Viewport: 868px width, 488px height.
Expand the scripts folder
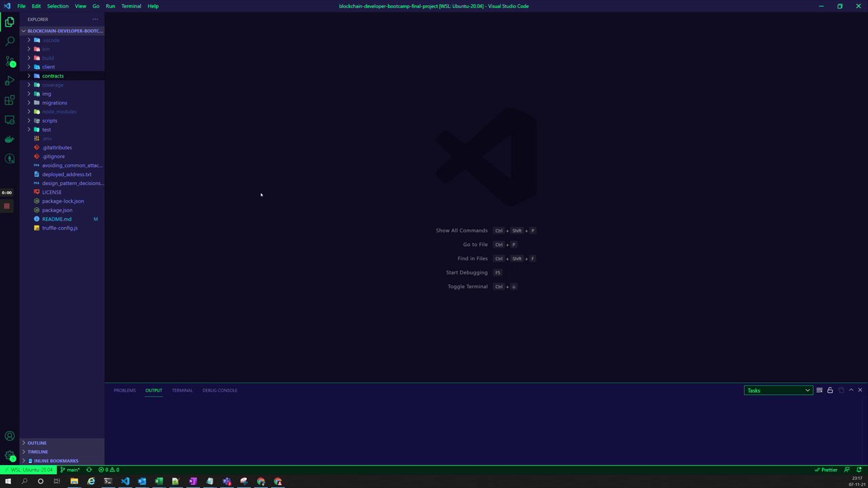(x=62, y=121)
